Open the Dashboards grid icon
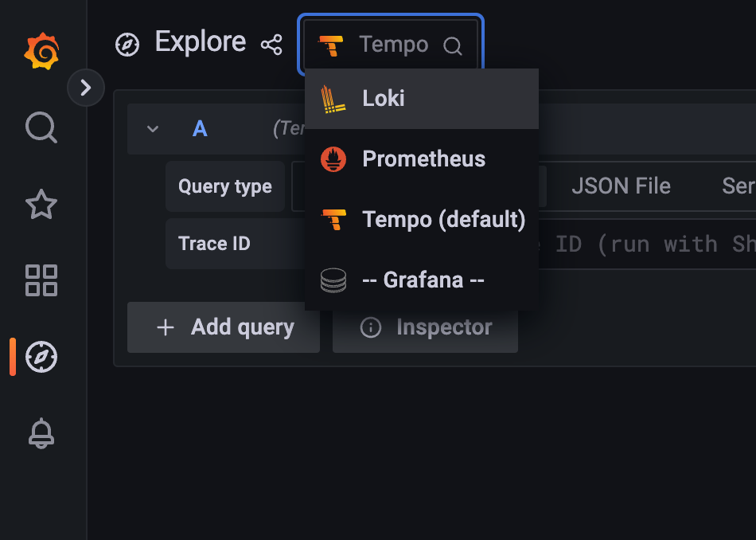 click(x=41, y=280)
